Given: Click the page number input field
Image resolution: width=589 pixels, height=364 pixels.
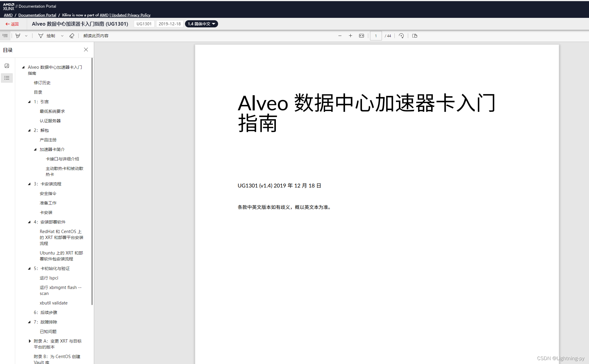Looking at the screenshot, I should point(376,35).
